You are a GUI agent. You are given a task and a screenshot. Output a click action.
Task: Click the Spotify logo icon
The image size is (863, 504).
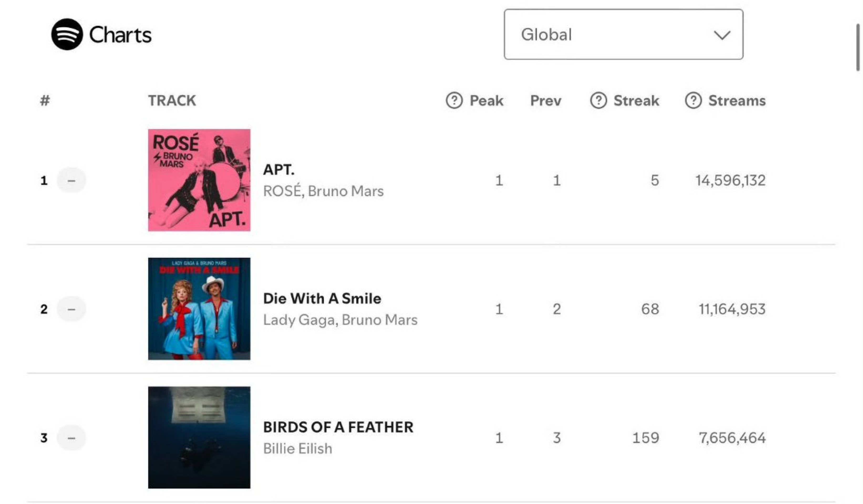[67, 35]
